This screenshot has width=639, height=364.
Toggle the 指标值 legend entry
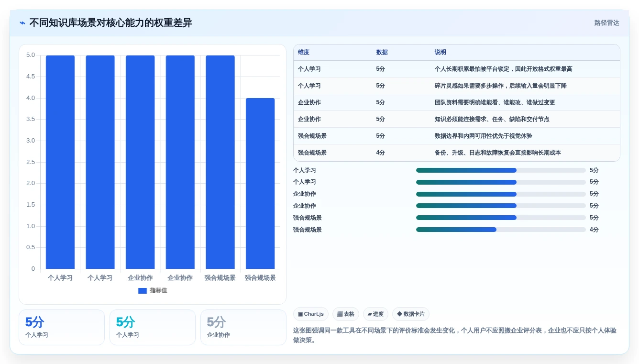point(153,290)
